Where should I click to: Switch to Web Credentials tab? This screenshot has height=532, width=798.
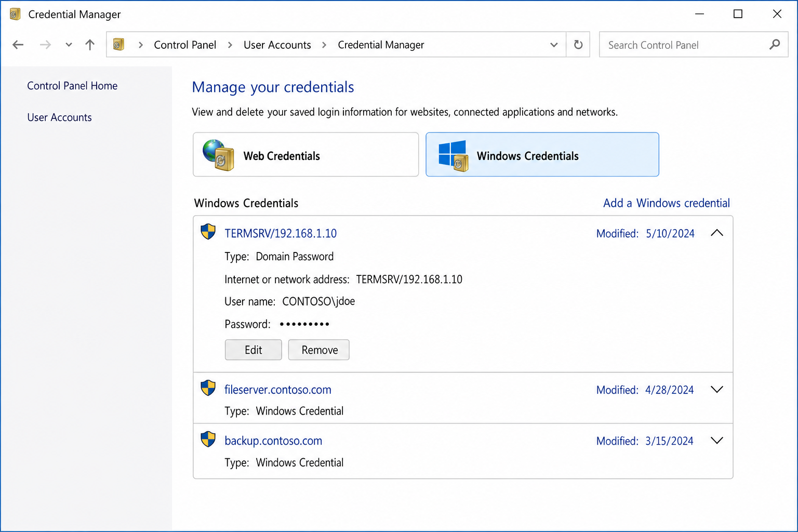[305, 154]
